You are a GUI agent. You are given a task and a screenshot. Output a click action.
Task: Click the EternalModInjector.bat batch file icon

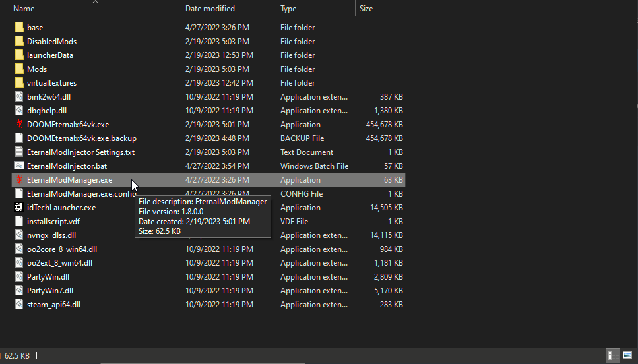coord(18,166)
